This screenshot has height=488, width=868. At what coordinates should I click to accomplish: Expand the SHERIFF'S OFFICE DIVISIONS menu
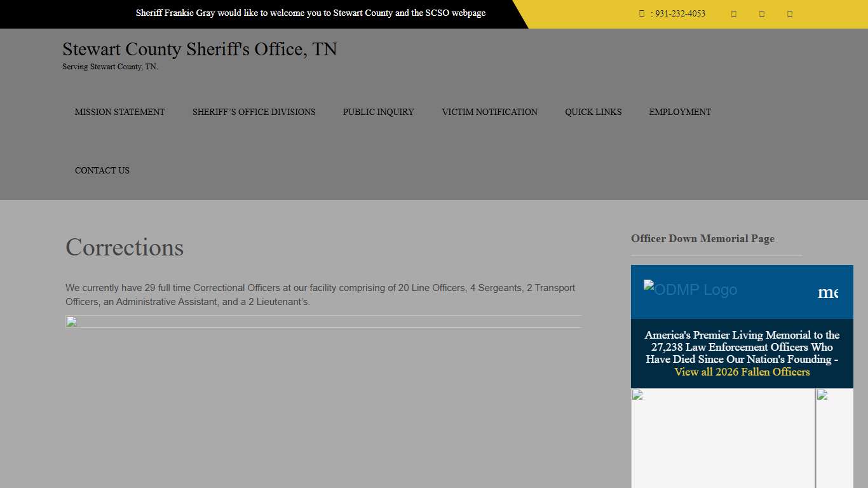point(254,112)
